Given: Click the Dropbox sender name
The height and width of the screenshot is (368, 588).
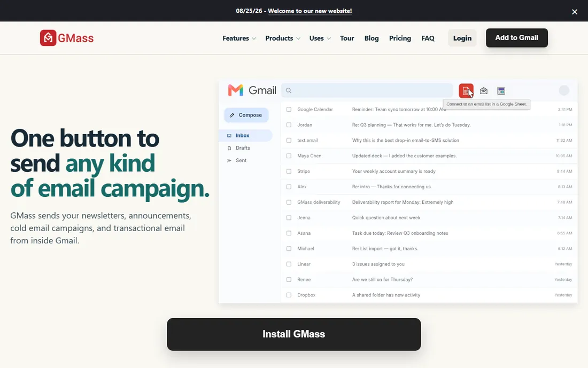Looking at the screenshot, I should point(306,295).
